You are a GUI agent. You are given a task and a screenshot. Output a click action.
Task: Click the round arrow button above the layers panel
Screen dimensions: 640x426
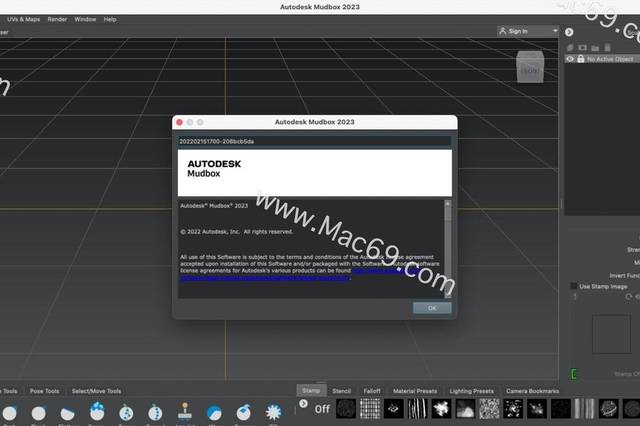(569, 32)
